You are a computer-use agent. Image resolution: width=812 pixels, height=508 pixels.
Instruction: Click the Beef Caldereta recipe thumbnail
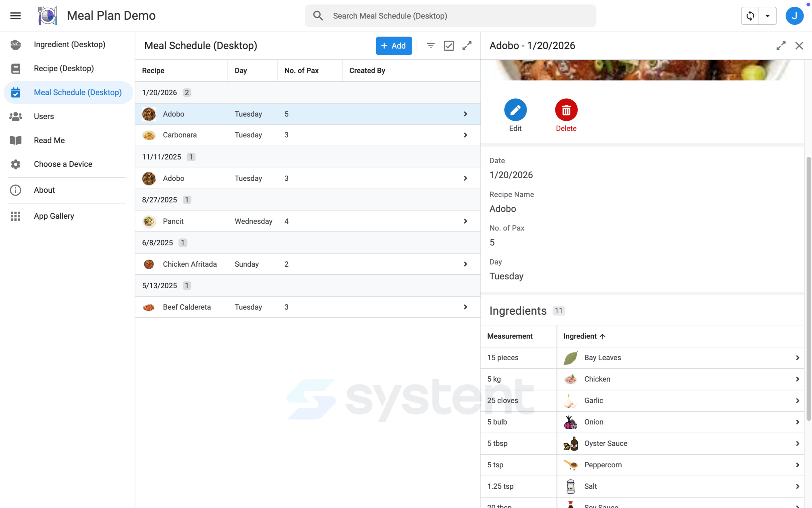[x=149, y=307]
